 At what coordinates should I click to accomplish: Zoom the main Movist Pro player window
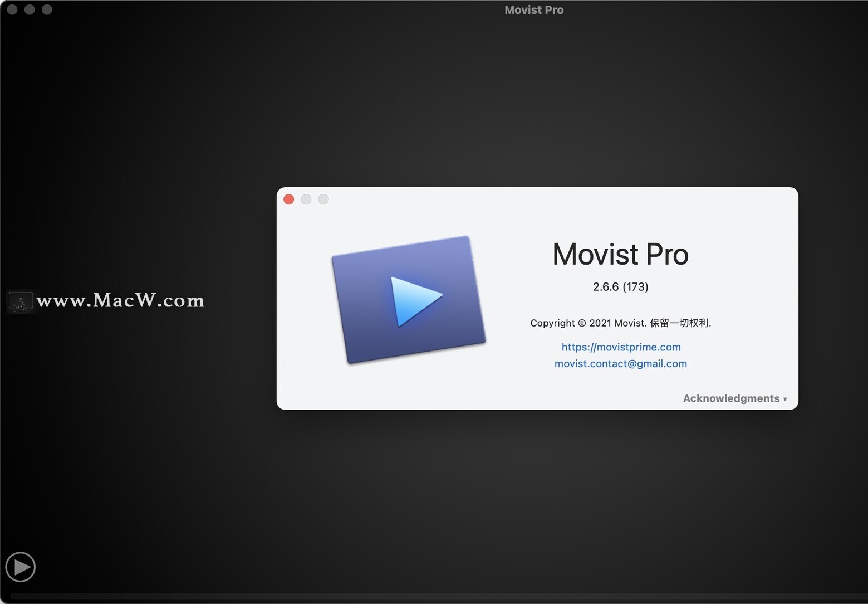coord(47,9)
